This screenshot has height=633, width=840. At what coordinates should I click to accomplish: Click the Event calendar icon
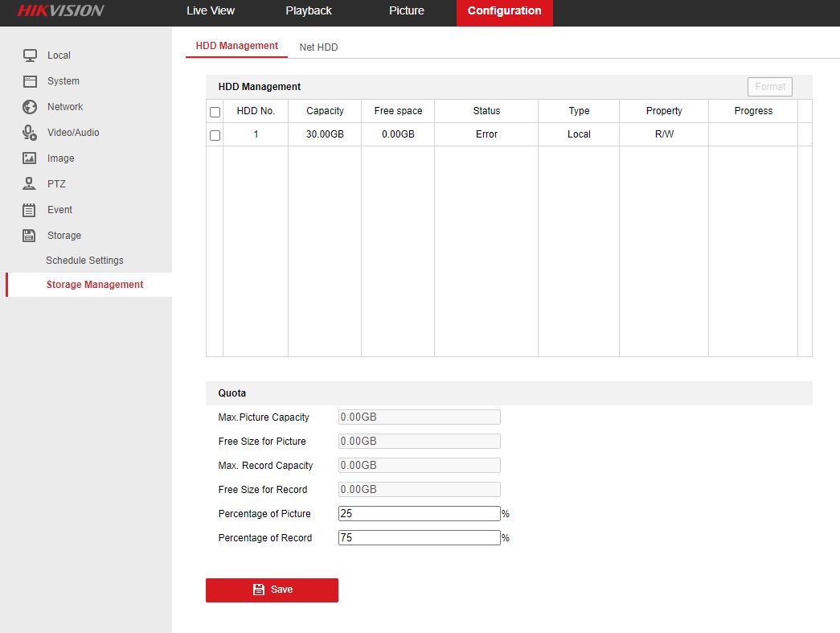tap(30, 210)
